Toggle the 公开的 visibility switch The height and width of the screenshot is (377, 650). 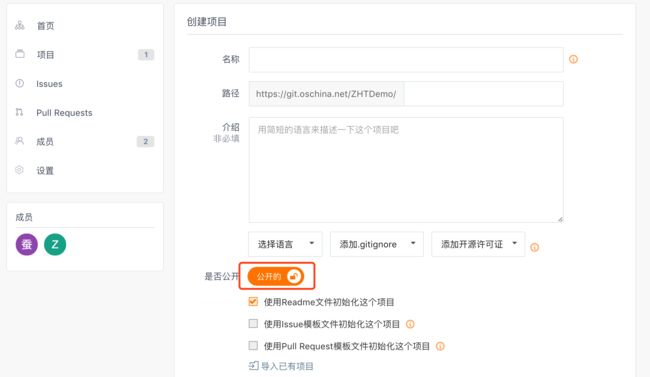276,276
